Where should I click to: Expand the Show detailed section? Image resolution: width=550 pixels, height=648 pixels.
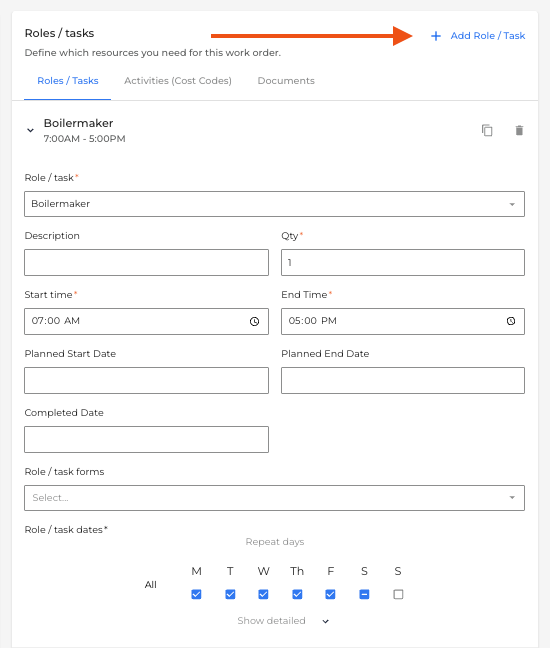coord(283,621)
